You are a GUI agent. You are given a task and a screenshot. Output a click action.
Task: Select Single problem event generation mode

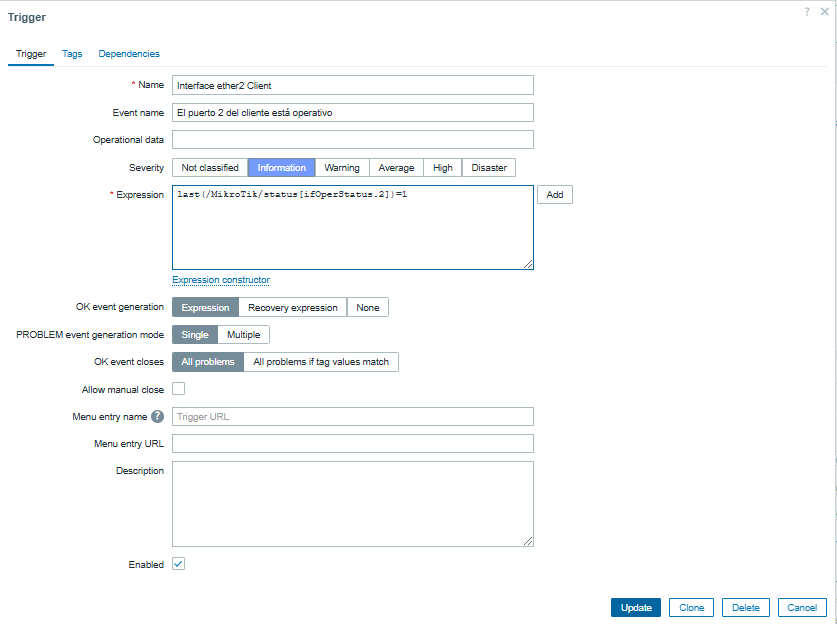[195, 335]
